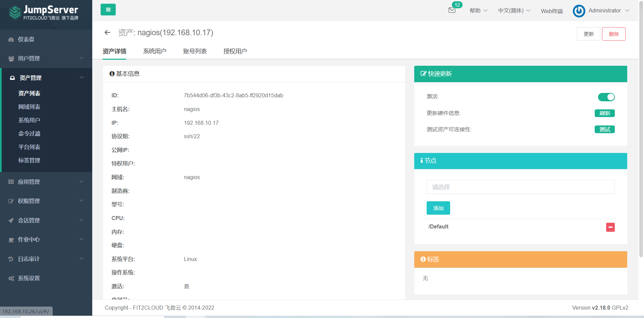Expand the 作业中心 menu chevron

(82, 239)
